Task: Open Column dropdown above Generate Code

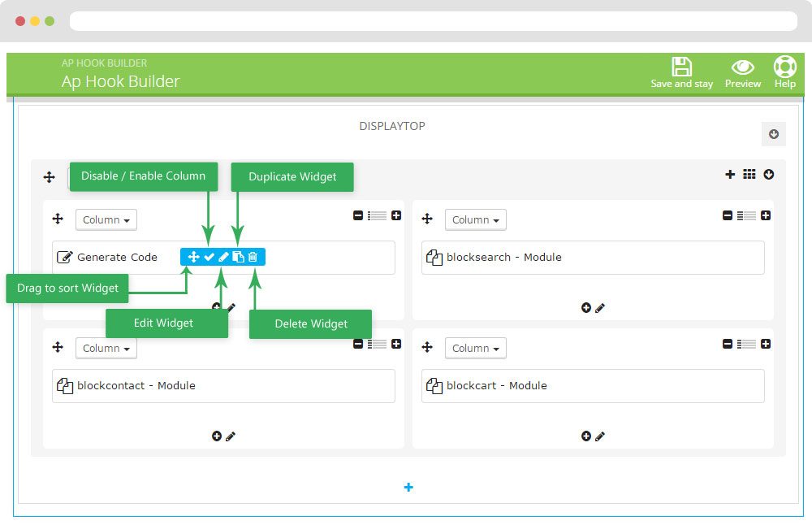Action: pos(106,219)
